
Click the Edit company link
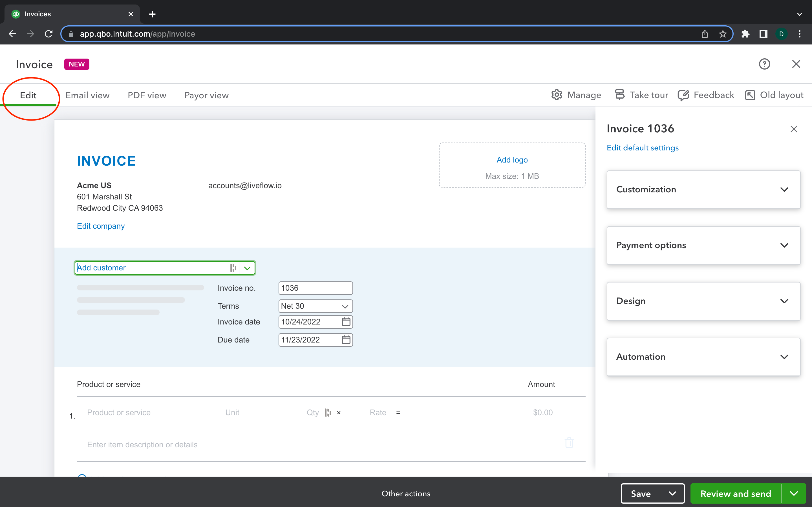pyautogui.click(x=101, y=226)
